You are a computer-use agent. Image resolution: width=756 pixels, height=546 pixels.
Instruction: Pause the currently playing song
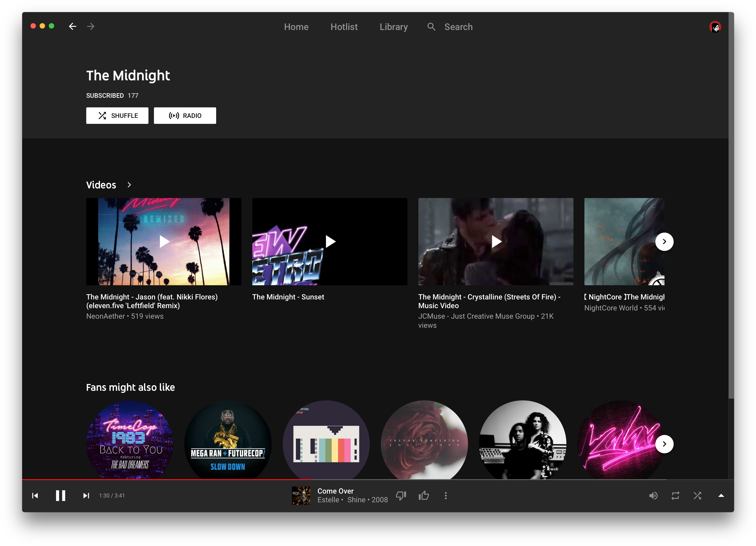(x=60, y=495)
